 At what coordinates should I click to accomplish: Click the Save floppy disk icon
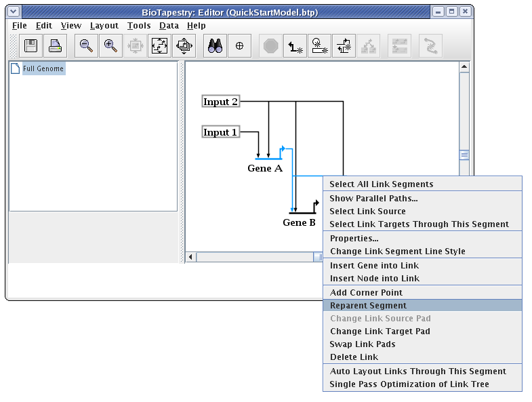pyautogui.click(x=30, y=46)
